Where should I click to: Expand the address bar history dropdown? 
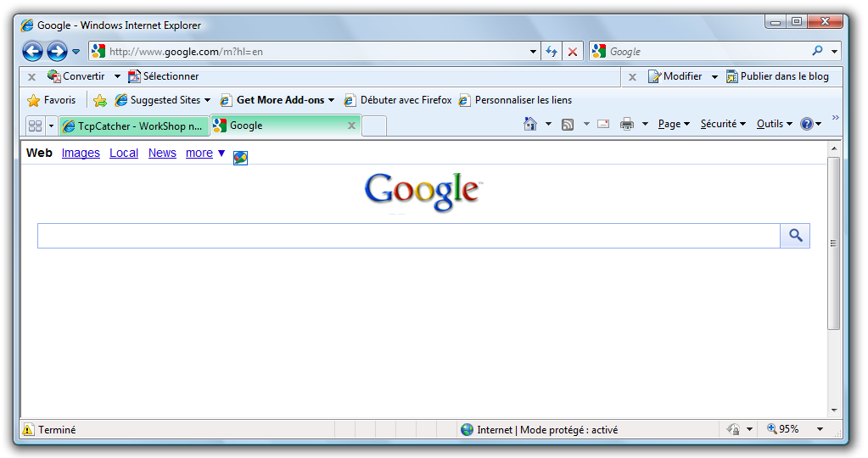coord(533,52)
